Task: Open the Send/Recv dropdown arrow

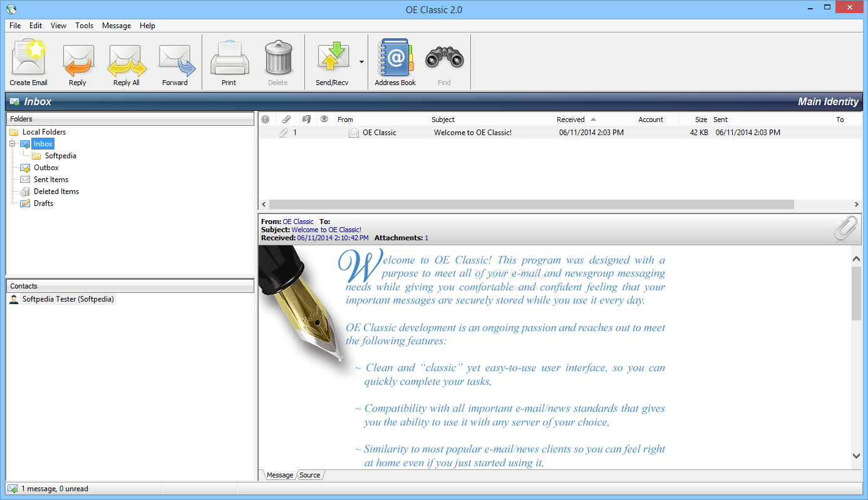Action: 361,61
